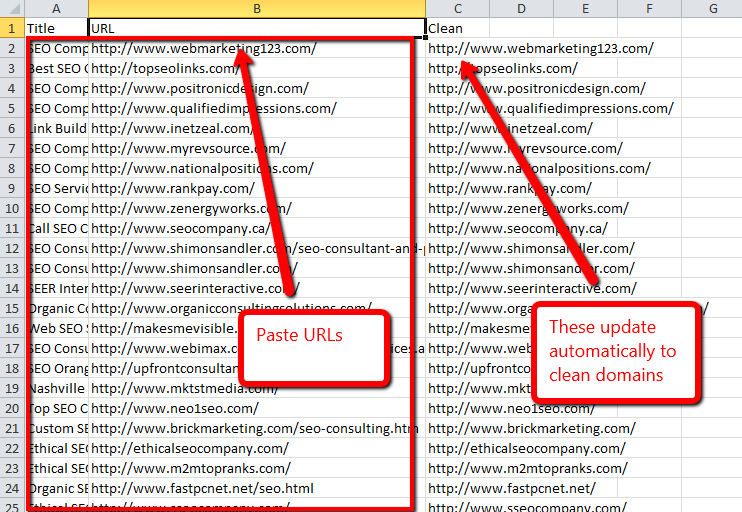742x512 pixels.
Task: Click cell B23 m2mtopranks.com URL
Action: (x=257, y=468)
